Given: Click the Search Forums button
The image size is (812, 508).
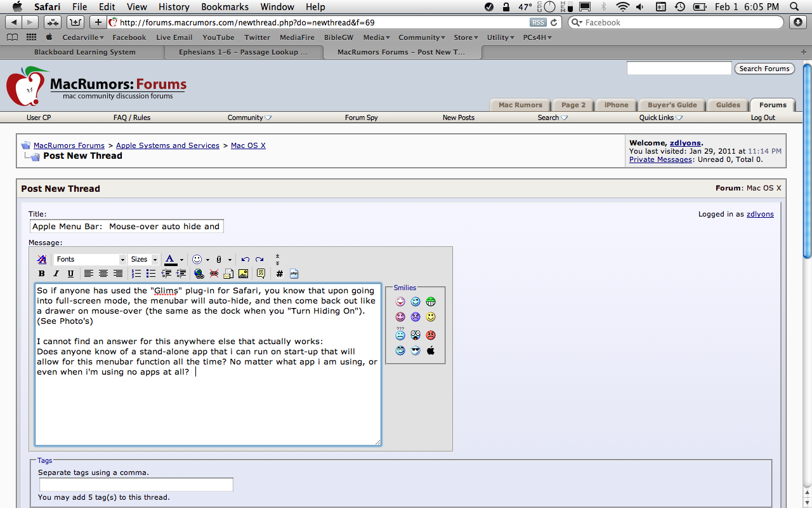Looking at the screenshot, I should tap(764, 69).
